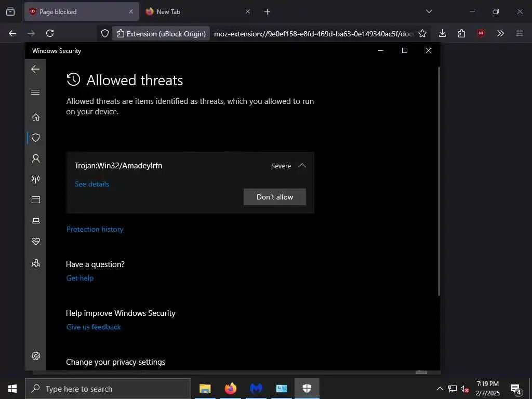Open Windows Security settings gear

[36, 355]
